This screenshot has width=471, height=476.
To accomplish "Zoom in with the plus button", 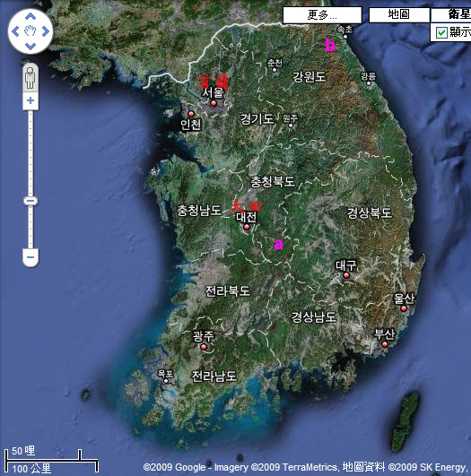I will pos(31,100).
